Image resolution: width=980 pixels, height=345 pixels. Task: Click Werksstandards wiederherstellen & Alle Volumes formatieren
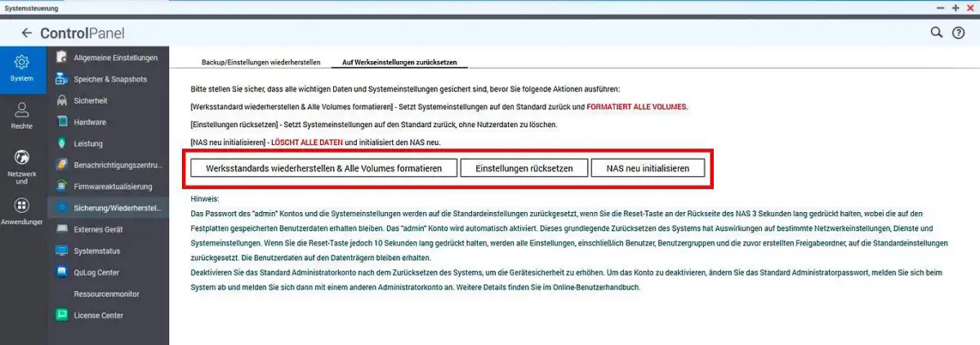tap(324, 168)
